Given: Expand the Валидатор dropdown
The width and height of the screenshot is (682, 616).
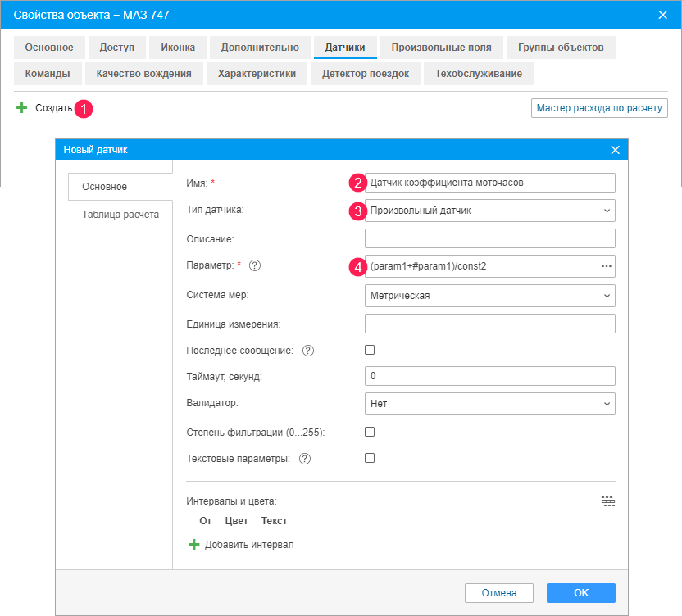Looking at the screenshot, I should coord(489,404).
